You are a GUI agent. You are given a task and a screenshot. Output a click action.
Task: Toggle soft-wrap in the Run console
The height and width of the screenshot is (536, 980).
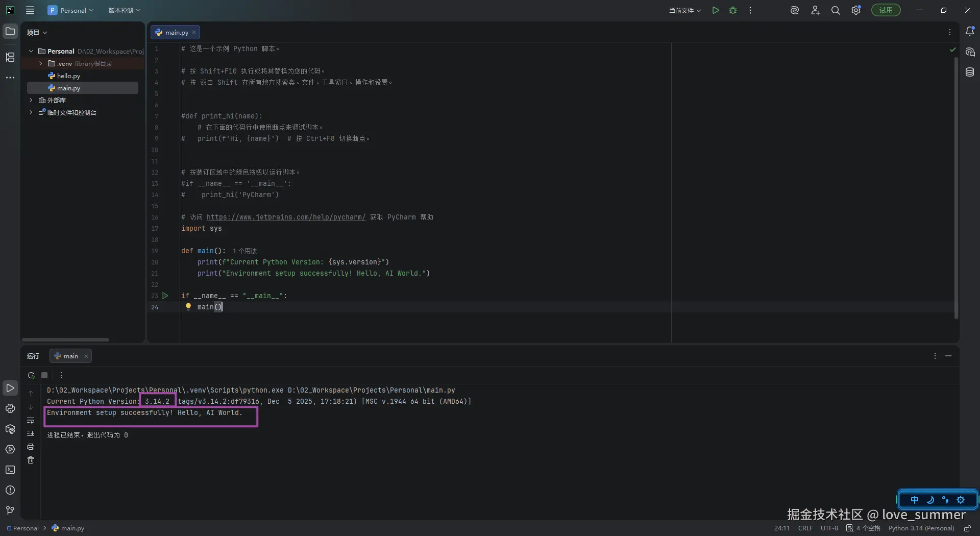point(31,421)
